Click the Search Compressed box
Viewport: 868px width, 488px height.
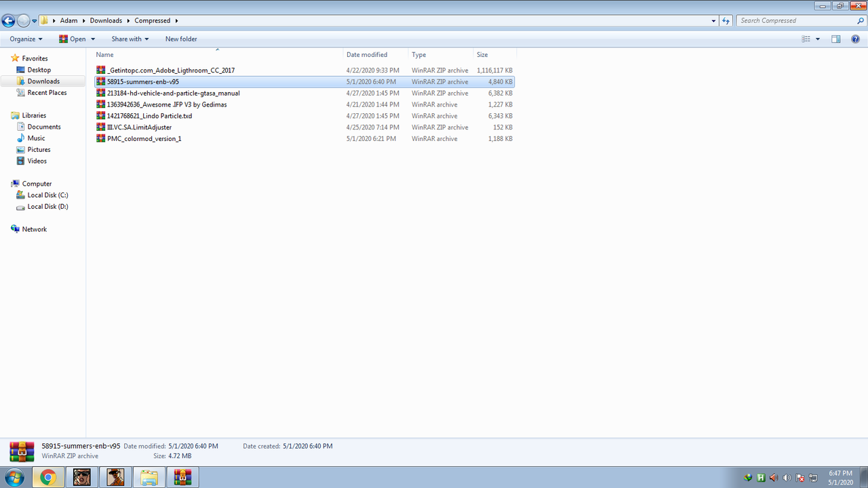800,21
